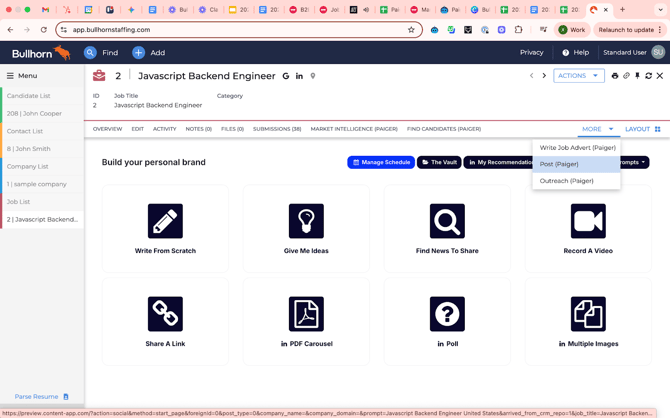Viewport: 670px width, 418px height.
Task: Refresh the job record with reload icon
Action: point(648,76)
